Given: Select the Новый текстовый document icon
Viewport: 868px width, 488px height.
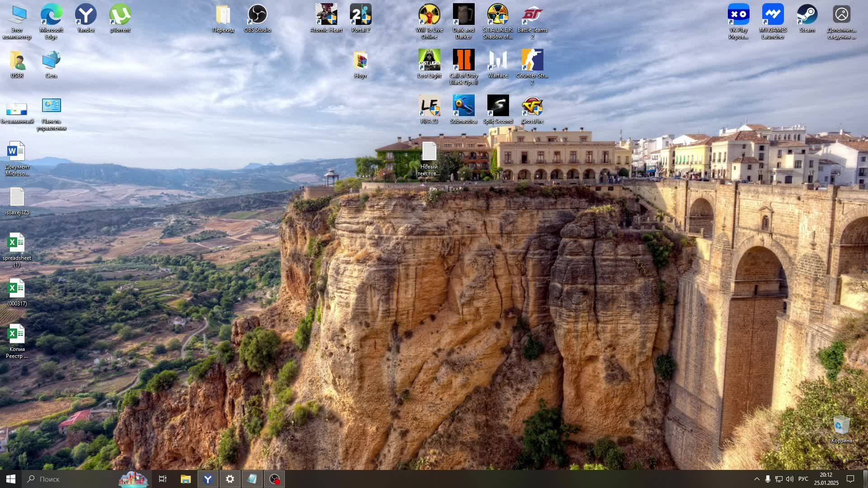Looking at the screenshot, I should (429, 159).
